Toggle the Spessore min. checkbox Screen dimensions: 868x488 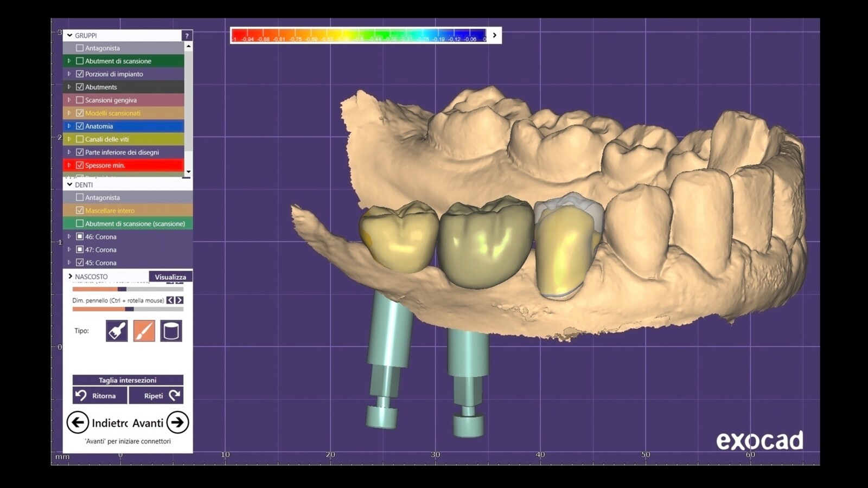tap(80, 165)
